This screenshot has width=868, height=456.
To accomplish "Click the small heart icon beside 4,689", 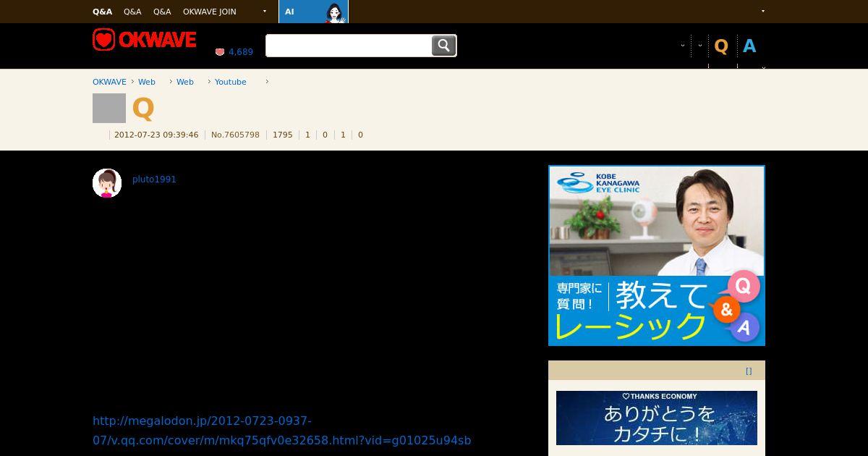I will click(220, 52).
